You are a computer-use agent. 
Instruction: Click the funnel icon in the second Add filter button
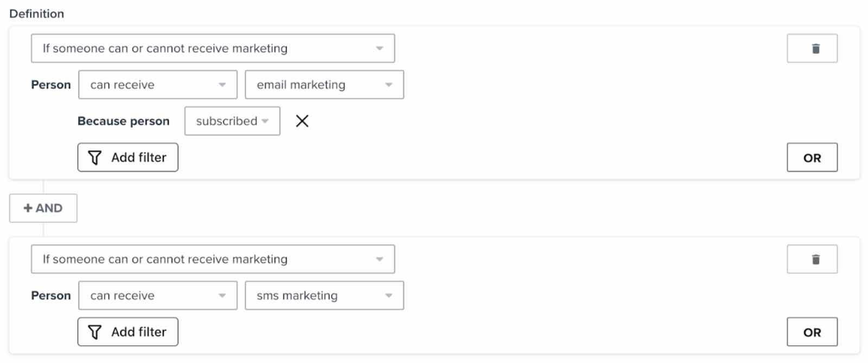tap(95, 332)
